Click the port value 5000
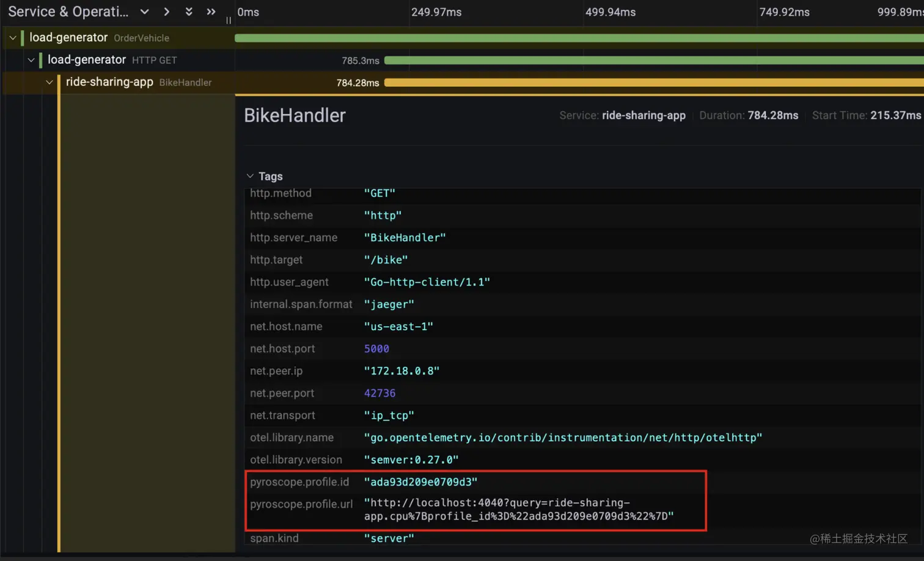Image resolution: width=924 pixels, height=561 pixels. (376, 349)
